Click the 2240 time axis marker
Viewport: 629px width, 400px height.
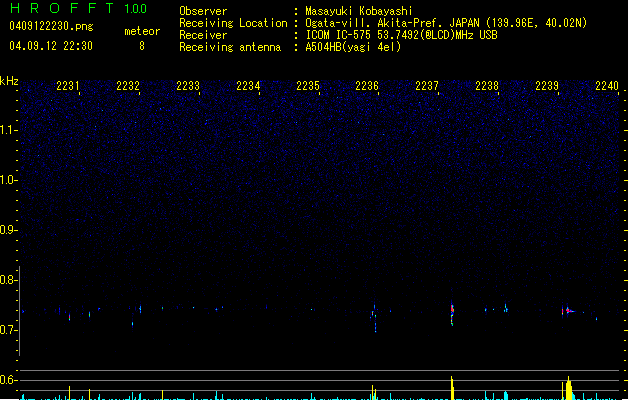pos(607,85)
